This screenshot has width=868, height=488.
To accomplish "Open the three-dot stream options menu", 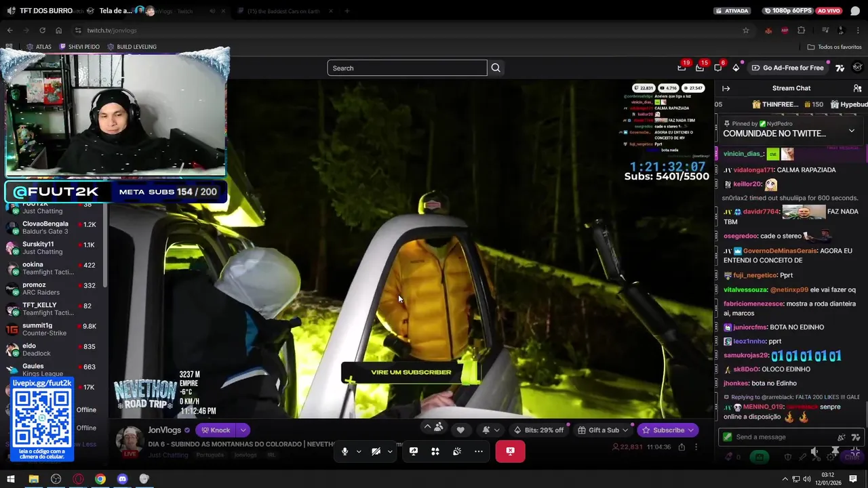I will tap(696, 447).
